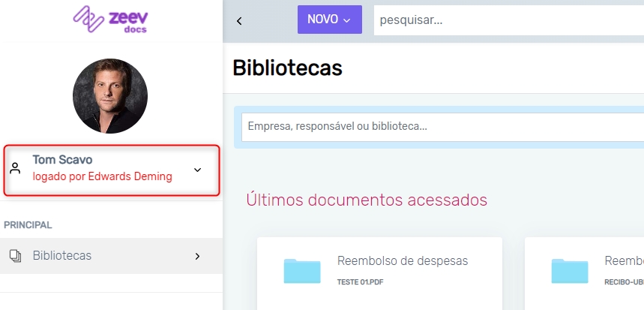The image size is (644, 310).
Task: Click the folder icon on the RECIBO card
Action: 570,270
